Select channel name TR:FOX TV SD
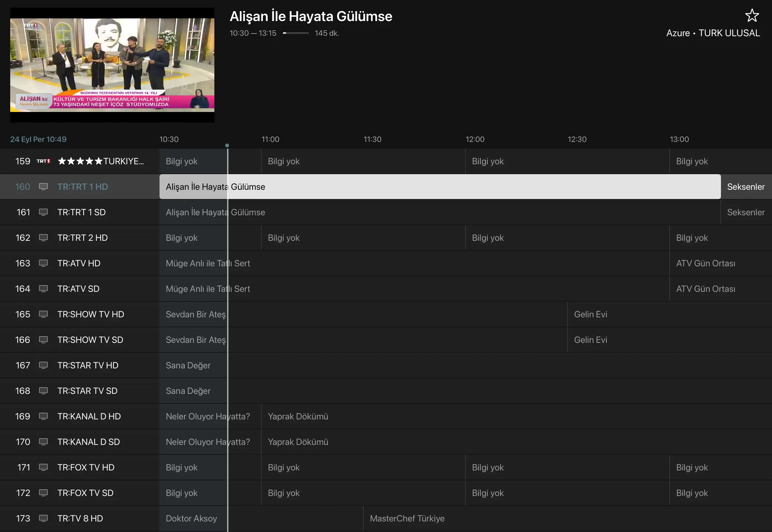Image resolution: width=772 pixels, height=532 pixels. coord(85,493)
